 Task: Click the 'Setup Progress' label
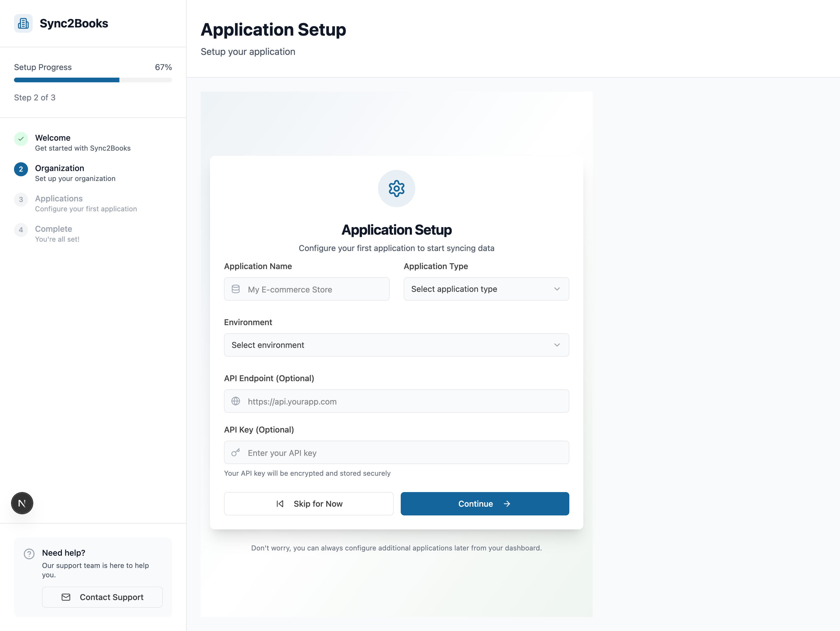tap(43, 67)
